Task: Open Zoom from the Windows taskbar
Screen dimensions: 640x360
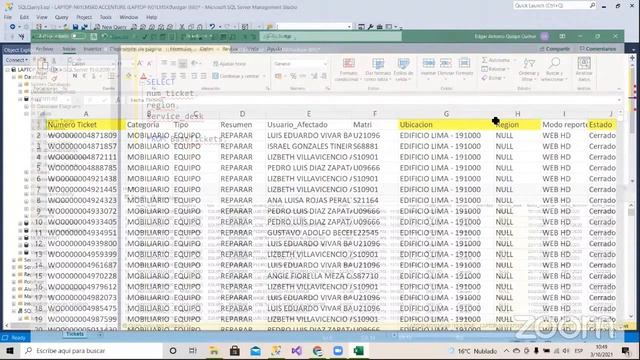Action: (338, 351)
